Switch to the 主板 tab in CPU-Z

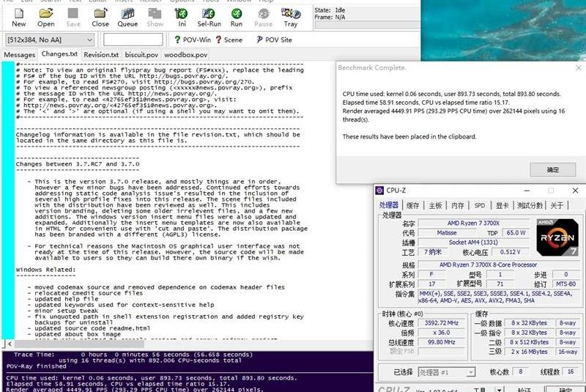435,206
